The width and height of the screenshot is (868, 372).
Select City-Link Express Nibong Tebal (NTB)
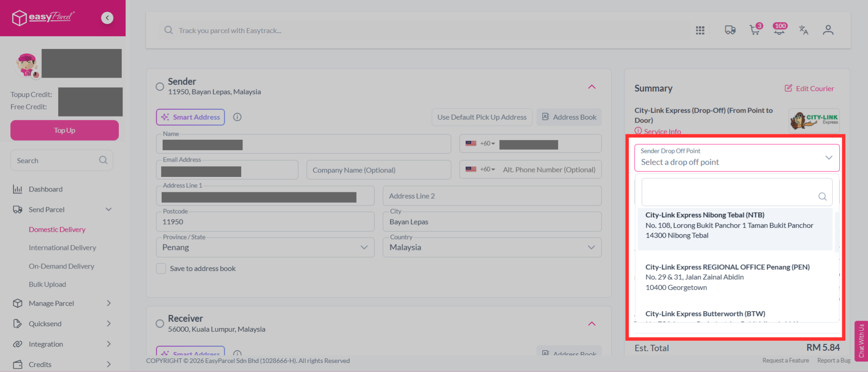click(735, 229)
